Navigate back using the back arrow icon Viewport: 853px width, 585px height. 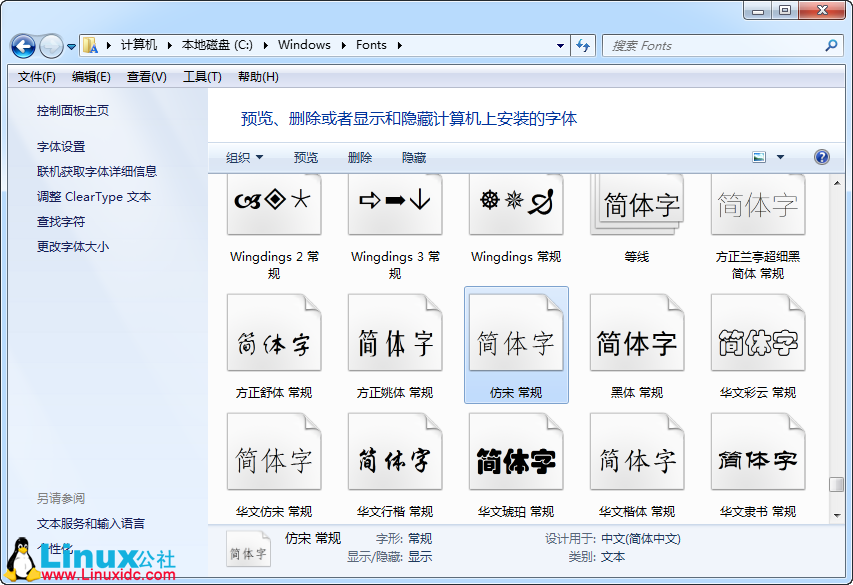pyautogui.click(x=22, y=46)
